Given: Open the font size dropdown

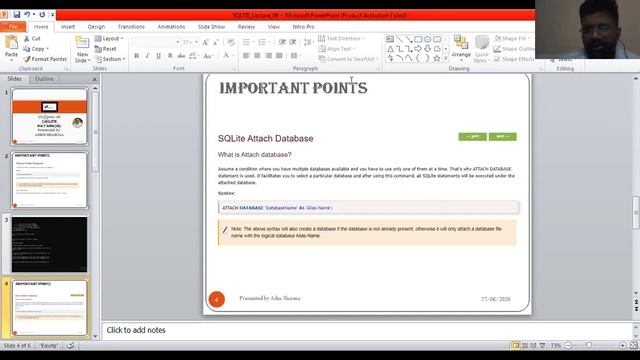Looking at the screenshot, I should (197, 42).
